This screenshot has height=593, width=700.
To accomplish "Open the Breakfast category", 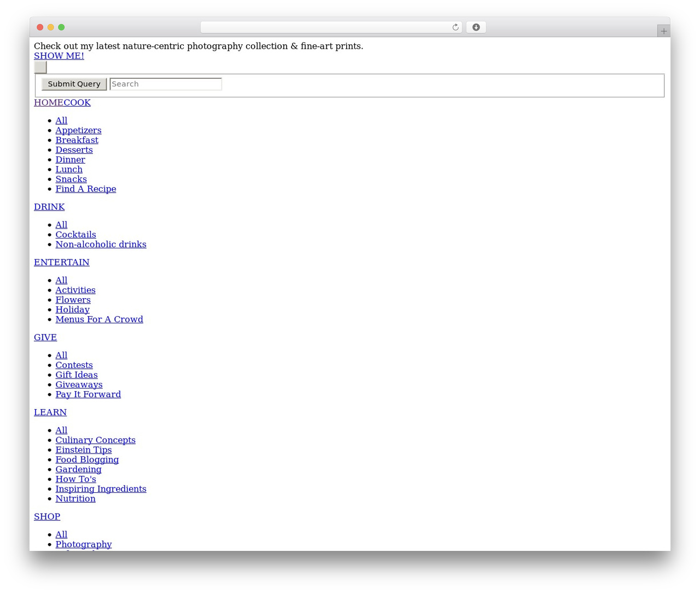I will [x=77, y=140].
